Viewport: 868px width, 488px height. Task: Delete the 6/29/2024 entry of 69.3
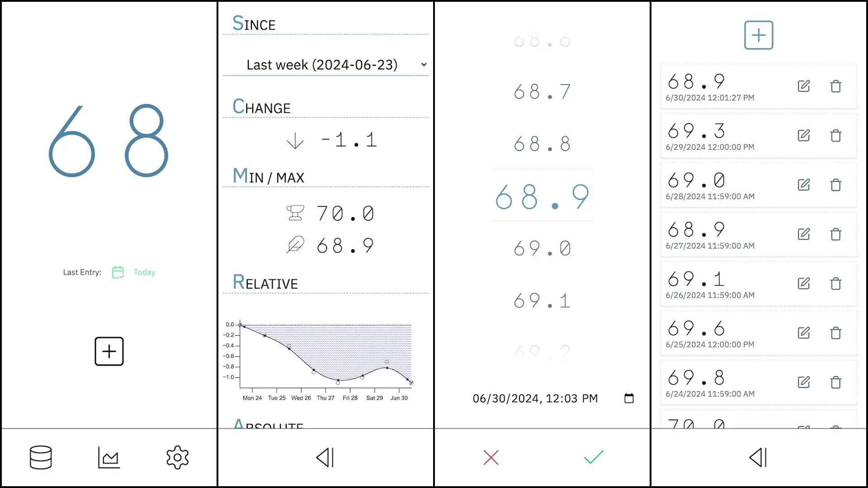coord(835,136)
